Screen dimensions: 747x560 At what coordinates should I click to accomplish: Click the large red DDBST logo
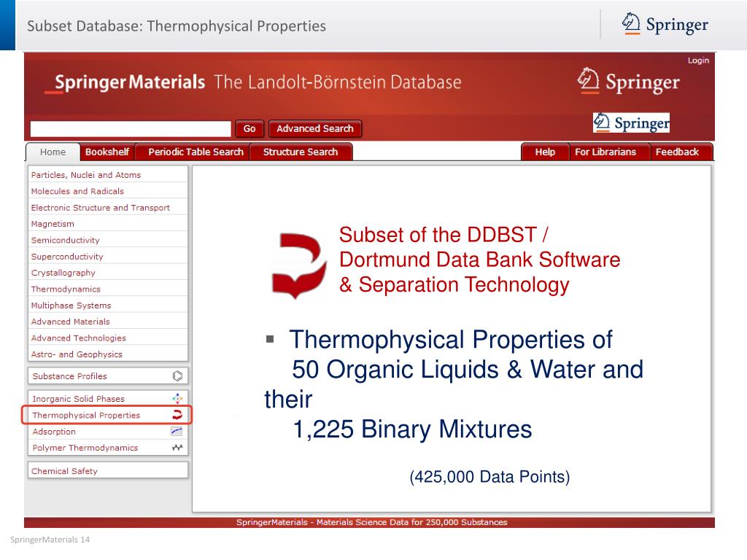[x=299, y=265]
